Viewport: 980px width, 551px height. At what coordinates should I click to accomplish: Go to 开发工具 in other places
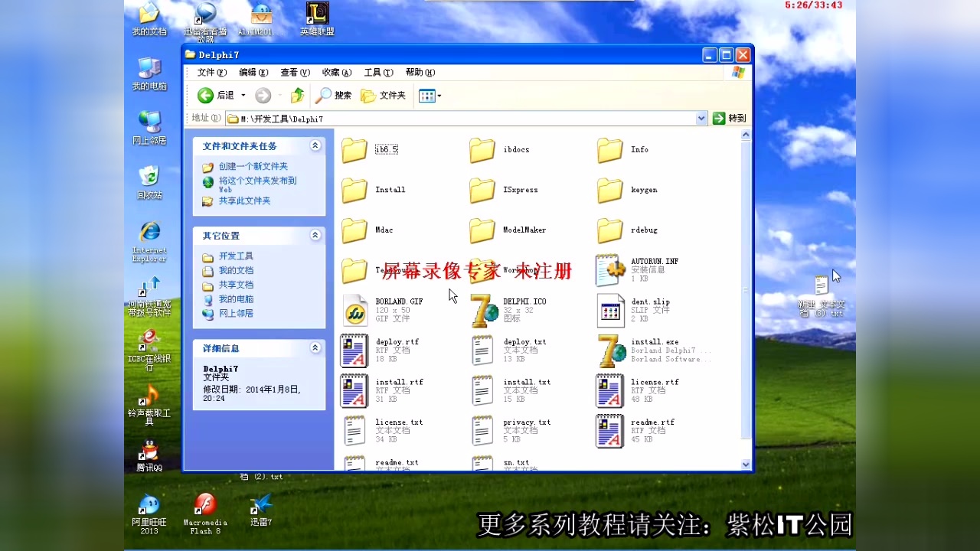pyautogui.click(x=236, y=256)
